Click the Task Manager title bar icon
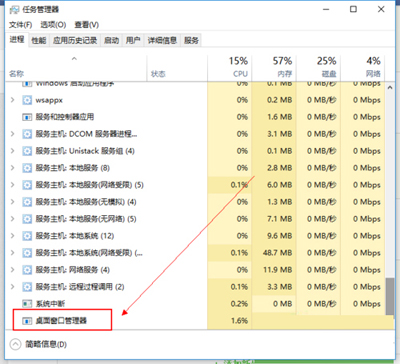The height and width of the screenshot is (364, 400). point(14,9)
